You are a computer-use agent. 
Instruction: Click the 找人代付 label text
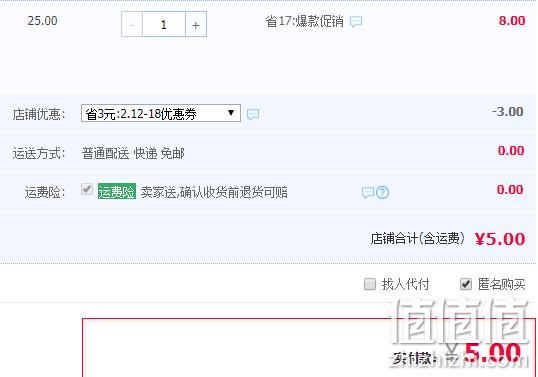(x=406, y=284)
